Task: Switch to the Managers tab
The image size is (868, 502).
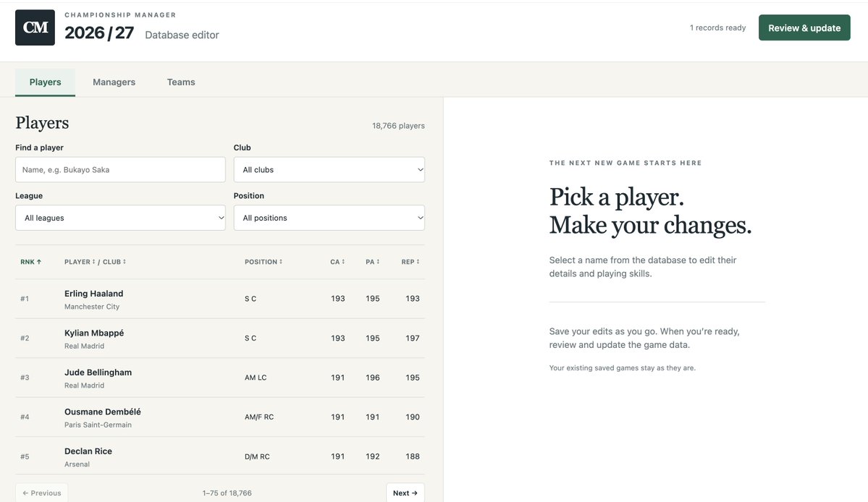Action: click(114, 82)
